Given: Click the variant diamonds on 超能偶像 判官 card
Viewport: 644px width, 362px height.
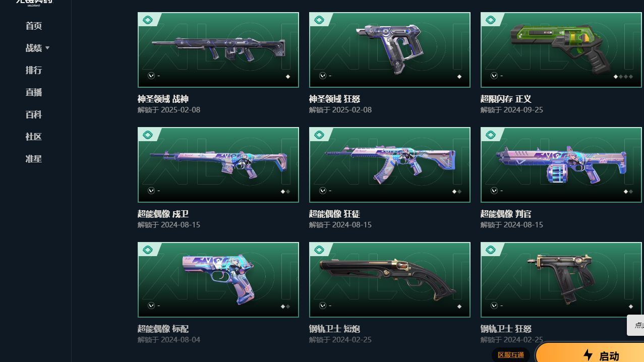Looking at the screenshot, I should coord(628,192).
